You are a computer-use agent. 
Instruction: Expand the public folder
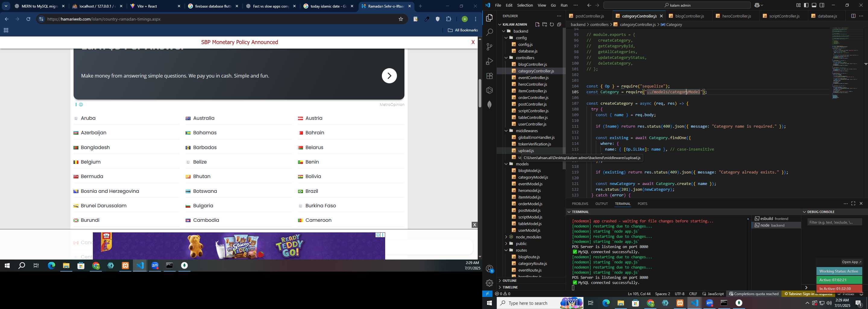coord(531,244)
